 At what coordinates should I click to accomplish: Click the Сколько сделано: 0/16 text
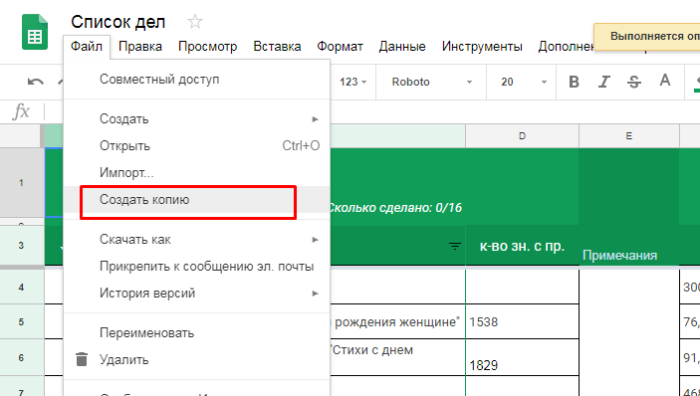395,208
